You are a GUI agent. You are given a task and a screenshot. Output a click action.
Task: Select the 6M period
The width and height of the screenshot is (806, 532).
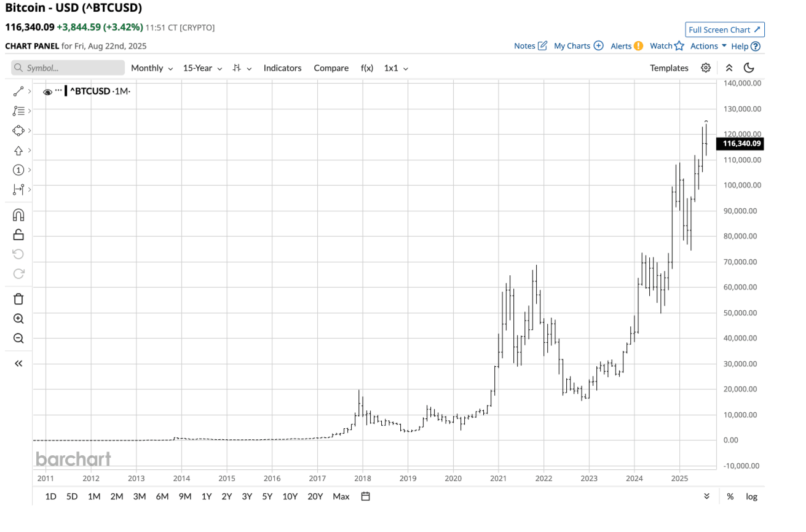(x=162, y=496)
